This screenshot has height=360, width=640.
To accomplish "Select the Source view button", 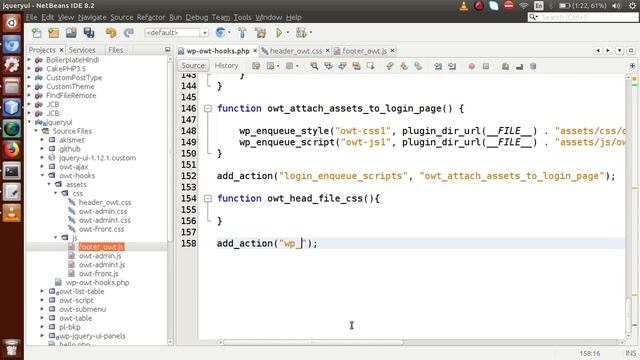I will pos(193,66).
